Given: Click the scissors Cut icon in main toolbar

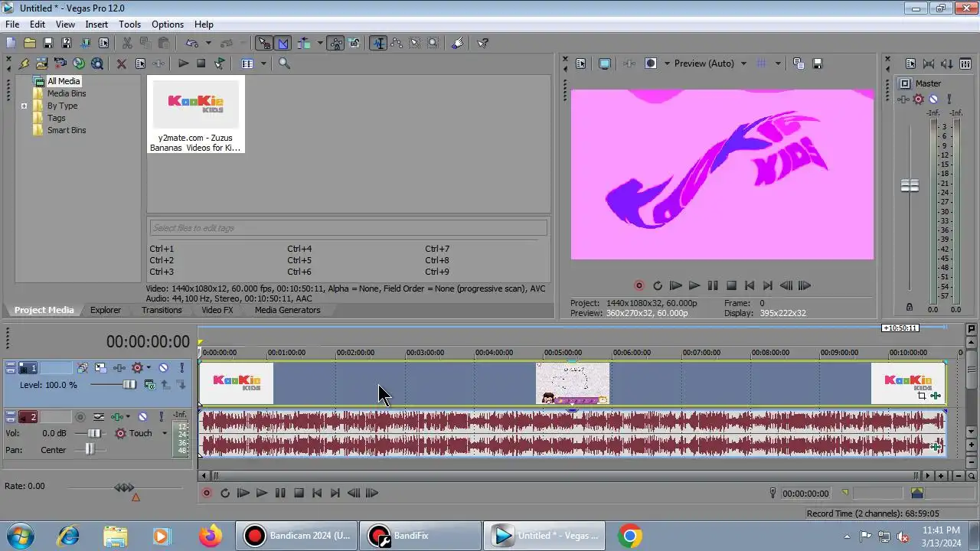Looking at the screenshot, I should (x=127, y=44).
